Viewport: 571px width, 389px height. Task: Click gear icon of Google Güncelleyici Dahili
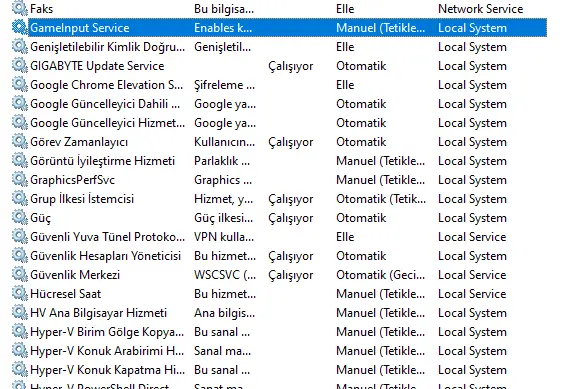19,103
